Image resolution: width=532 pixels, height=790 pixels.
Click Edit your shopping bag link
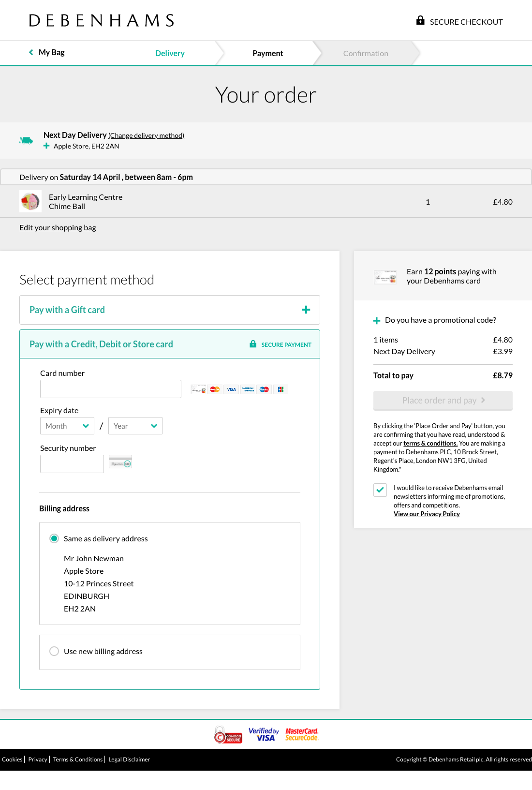58,227
